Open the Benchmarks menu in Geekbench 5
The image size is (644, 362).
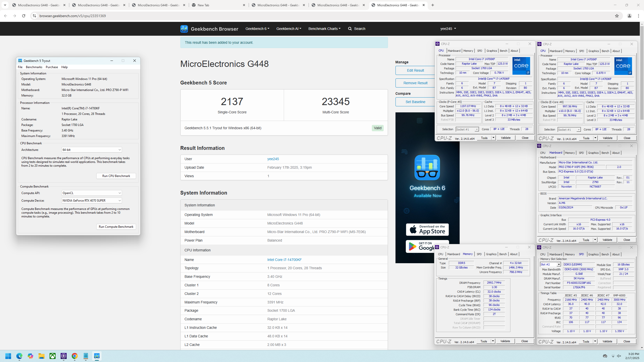click(34, 67)
